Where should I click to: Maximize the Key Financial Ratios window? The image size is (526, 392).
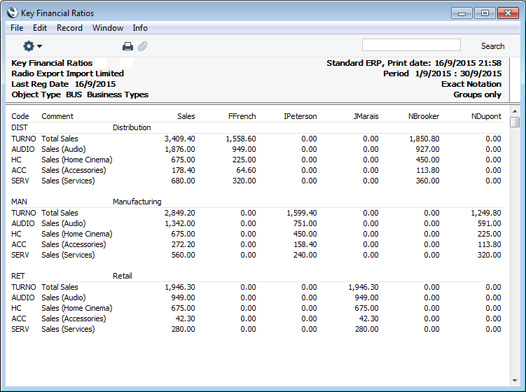point(485,13)
